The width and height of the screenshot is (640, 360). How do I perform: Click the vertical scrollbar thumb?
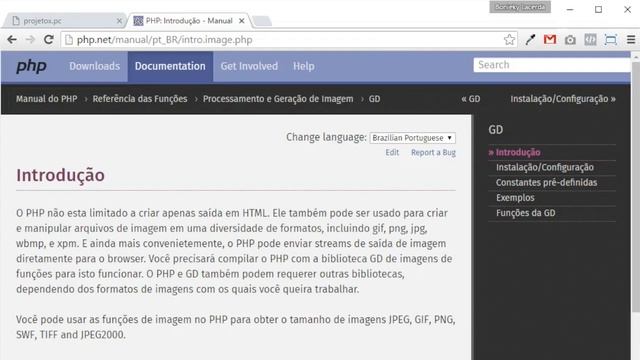pos(636,186)
